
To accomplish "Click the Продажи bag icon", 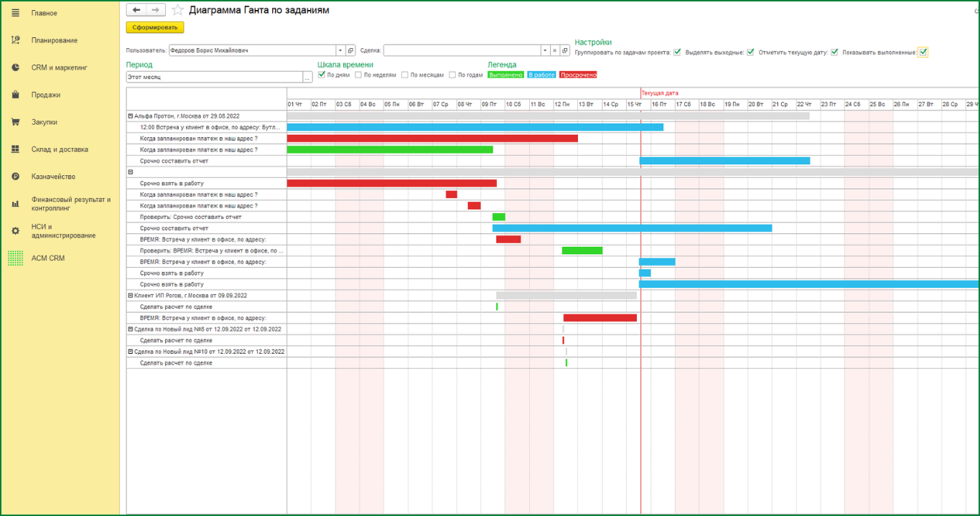I will [16, 95].
